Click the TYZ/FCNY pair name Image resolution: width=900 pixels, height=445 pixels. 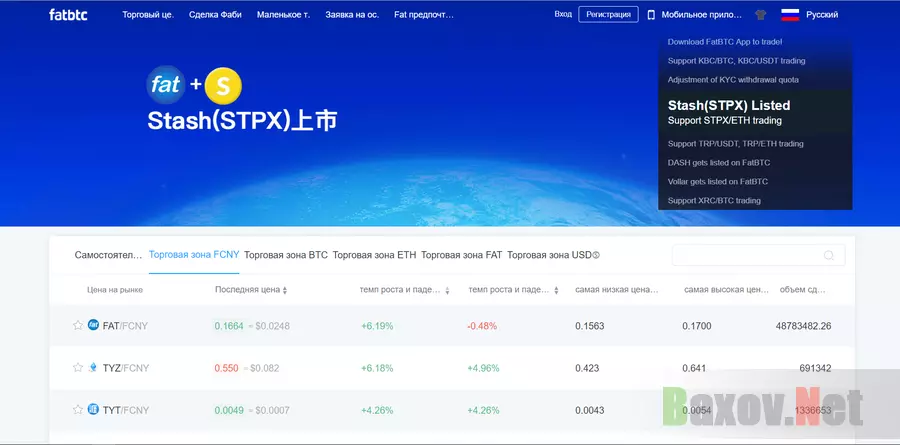pos(126,368)
